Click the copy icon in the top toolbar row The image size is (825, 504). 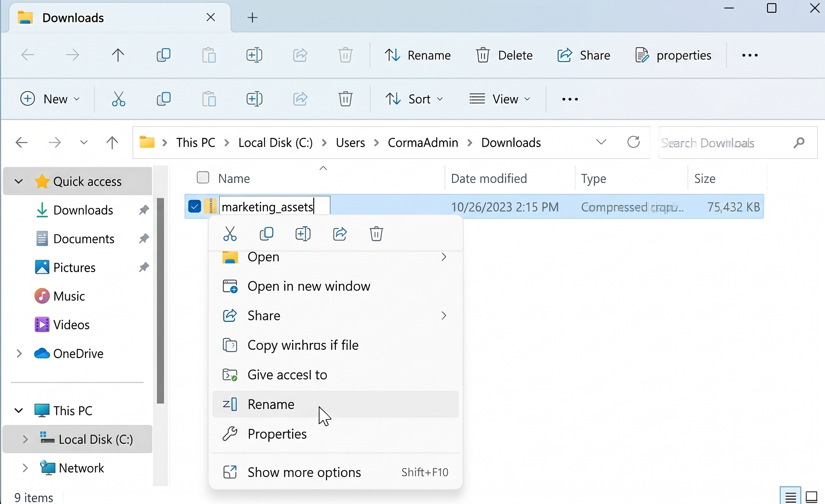tap(164, 55)
